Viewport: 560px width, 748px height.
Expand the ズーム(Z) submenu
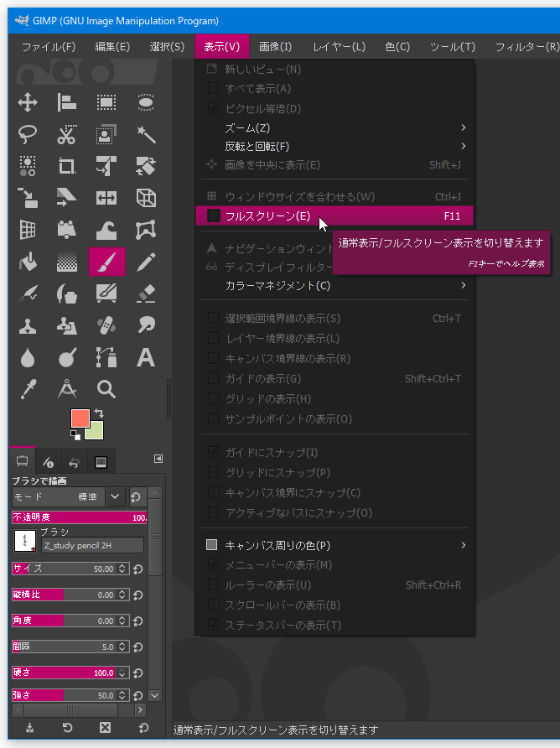point(334,127)
